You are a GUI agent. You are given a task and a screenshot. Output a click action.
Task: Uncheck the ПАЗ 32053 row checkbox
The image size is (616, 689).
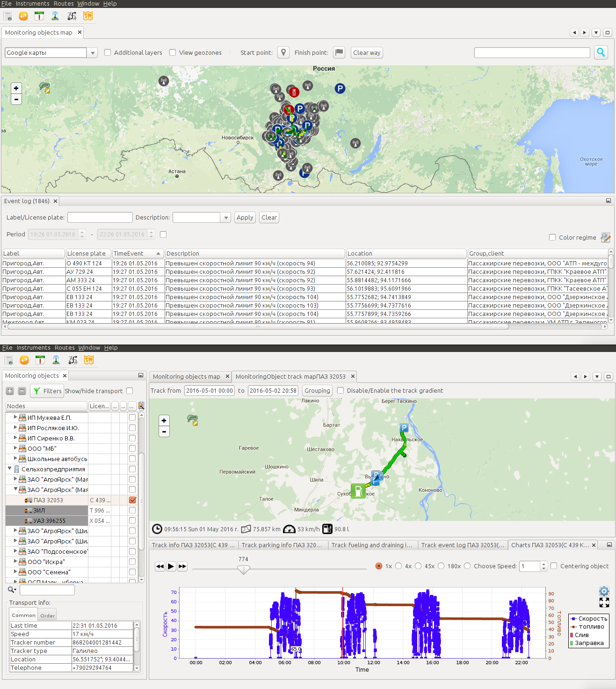pyautogui.click(x=132, y=500)
